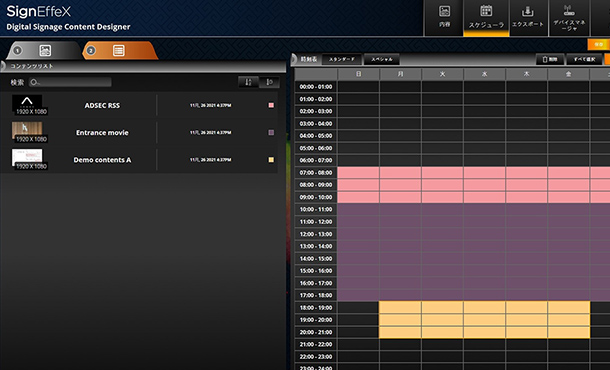This screenshot has height=370, width=610.
Task: Select the スペシャル timetable button
Action: pos(382,60)
